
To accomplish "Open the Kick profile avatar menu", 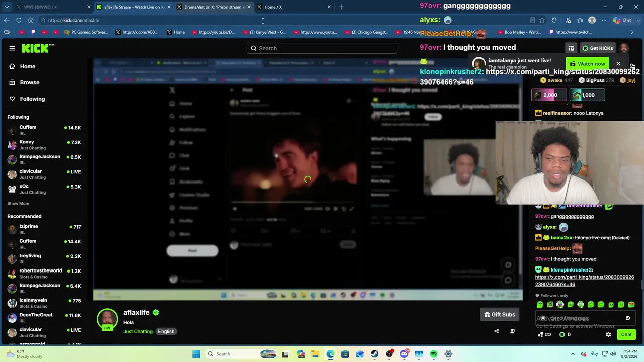I will coord(624,48).
